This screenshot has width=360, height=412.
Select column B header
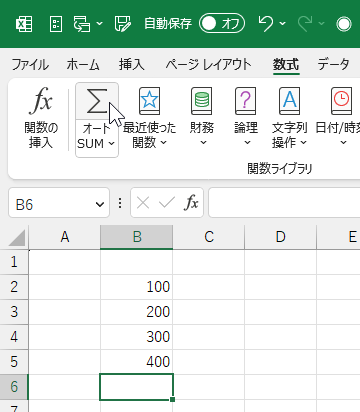click(137, 237)
